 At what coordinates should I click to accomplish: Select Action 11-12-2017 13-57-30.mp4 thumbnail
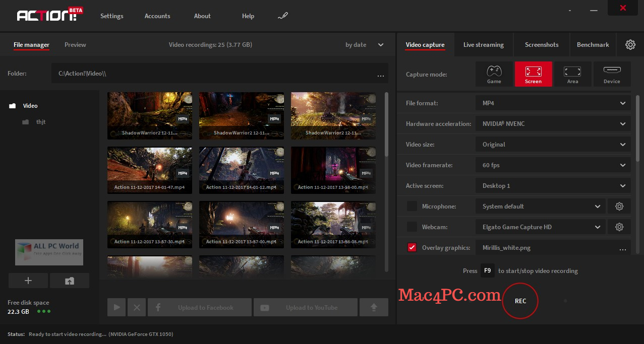click(x=150, y=225)
